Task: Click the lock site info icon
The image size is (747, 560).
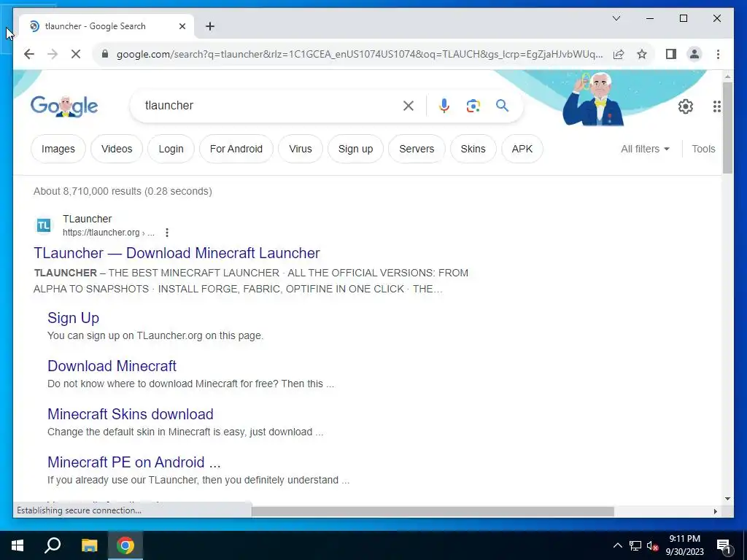Action: [105, 54]
